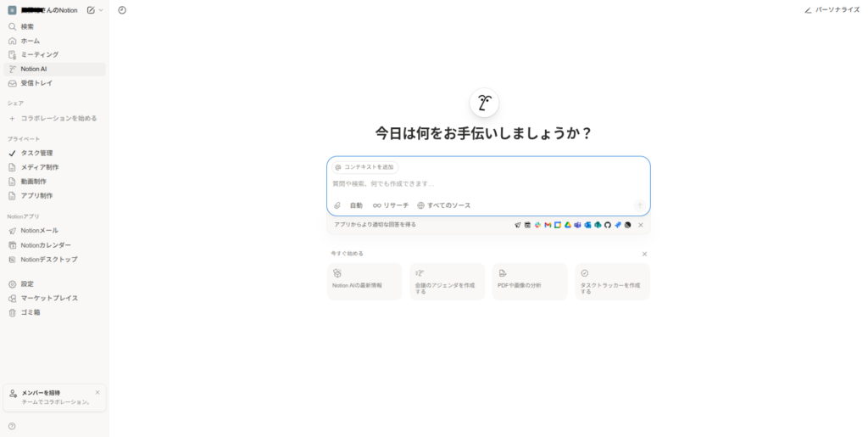Open 設定 settings
868x437 pixels.
tap(54, 284)
